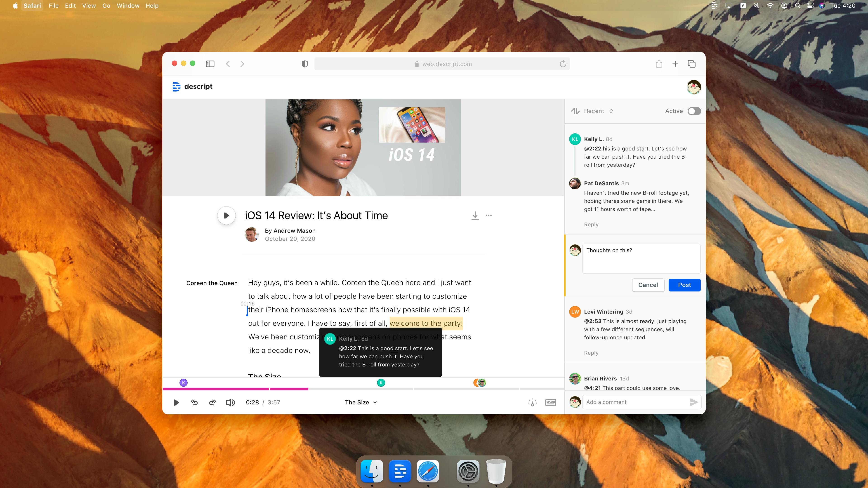Image resolution: width=868 pixels, height=488 pixels.
Task: Toggle the Safari sidebar
Action: click(210, 64)
